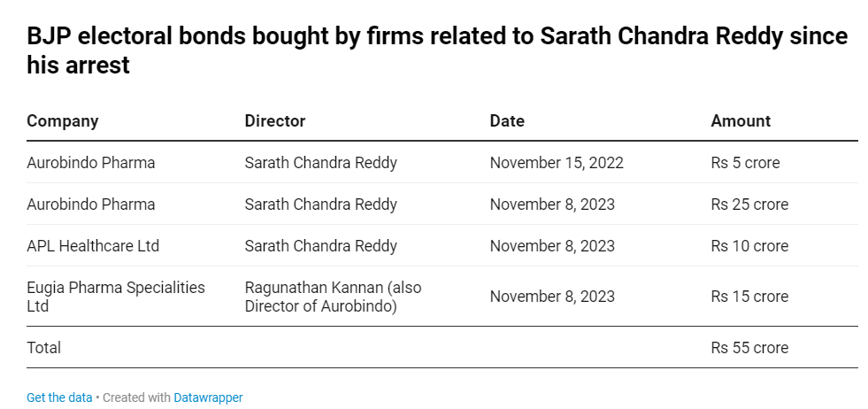Visit the Datawrapper link

tap(208, 397)
